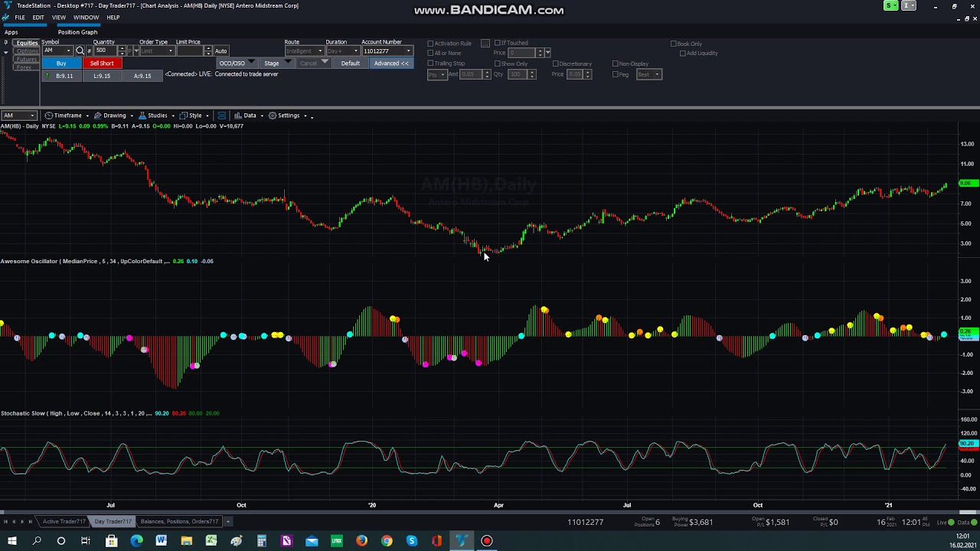Open the Order Type dropdown
This screenshot has width=980, height=551.
pos(171,51)
